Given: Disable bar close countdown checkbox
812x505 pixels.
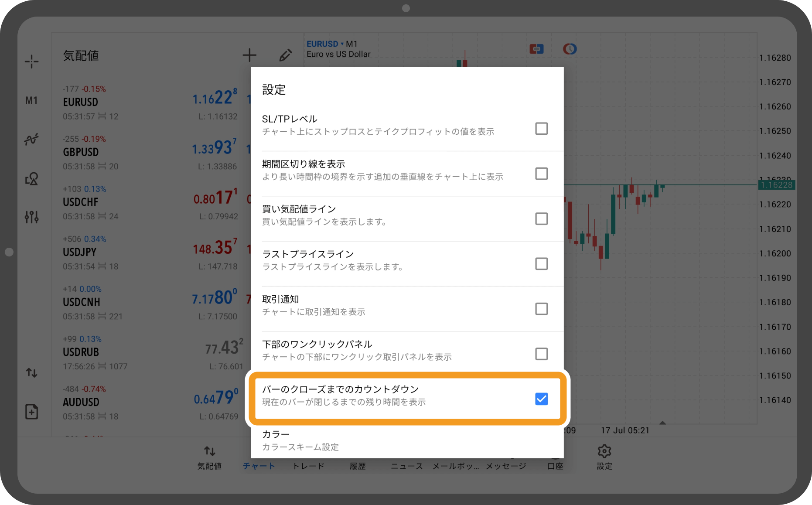Looking at the screenshot, I should pos(541,399).
